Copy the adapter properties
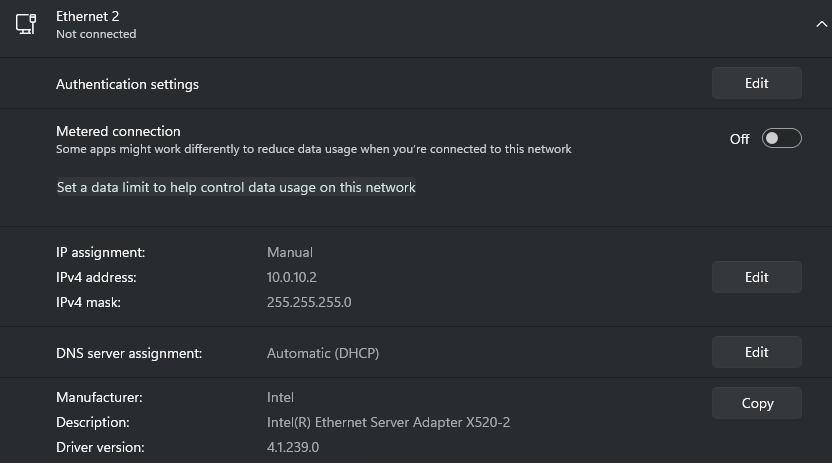Viewport: 832px width, 463px height. point(757,404)
